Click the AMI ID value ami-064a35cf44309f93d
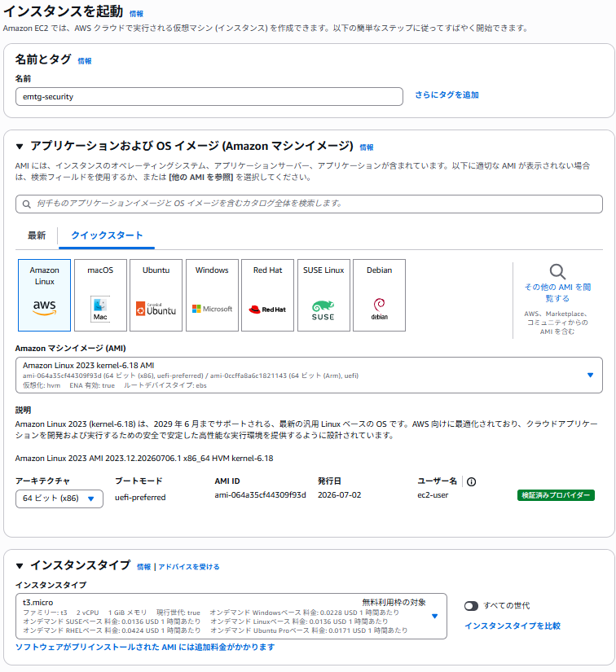The height and width of the screenshot is (672, 616). [x=260, y=495]
